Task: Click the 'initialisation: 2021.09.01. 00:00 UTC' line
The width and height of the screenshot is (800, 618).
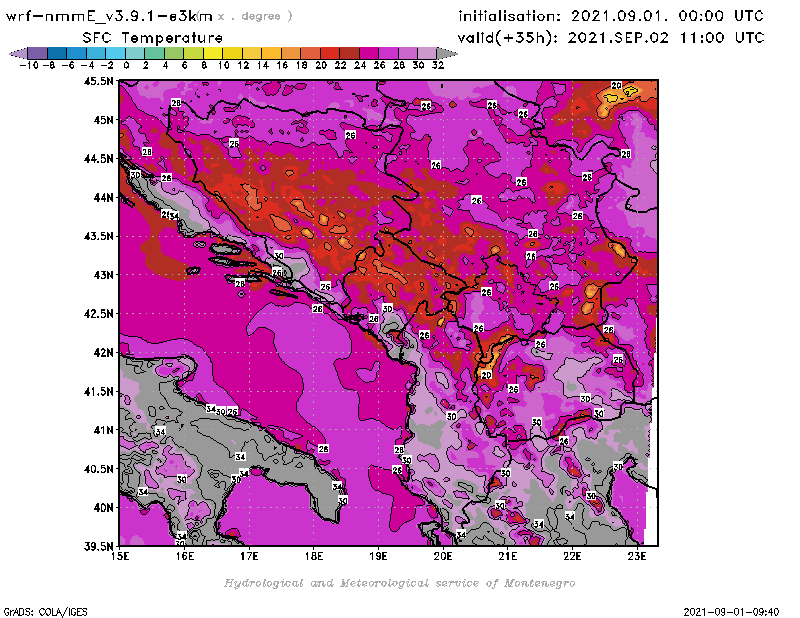Action: coord(611,16)
